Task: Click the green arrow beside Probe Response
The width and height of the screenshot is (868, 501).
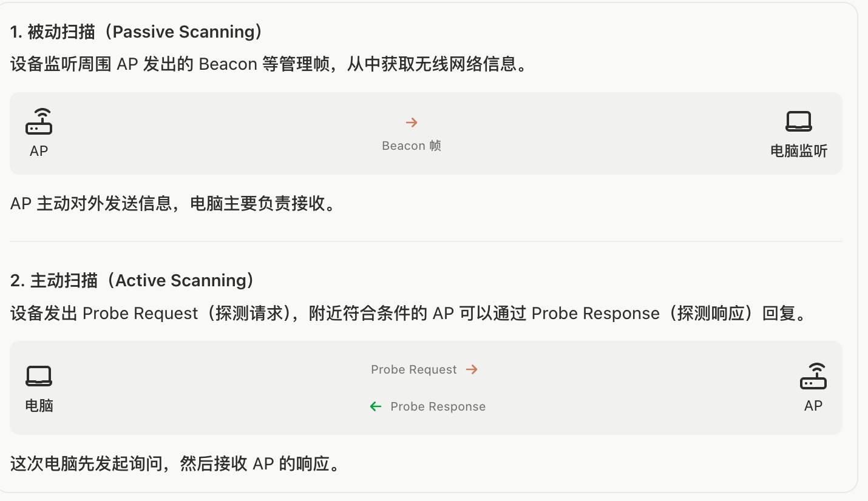Action: (376, 406)
